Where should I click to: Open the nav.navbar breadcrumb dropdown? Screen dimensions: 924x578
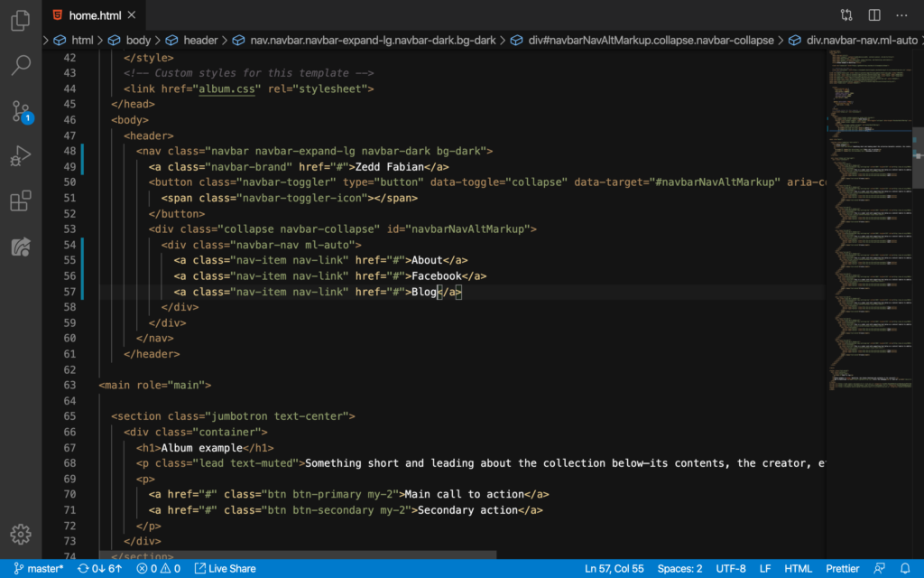tap(373, 40)
